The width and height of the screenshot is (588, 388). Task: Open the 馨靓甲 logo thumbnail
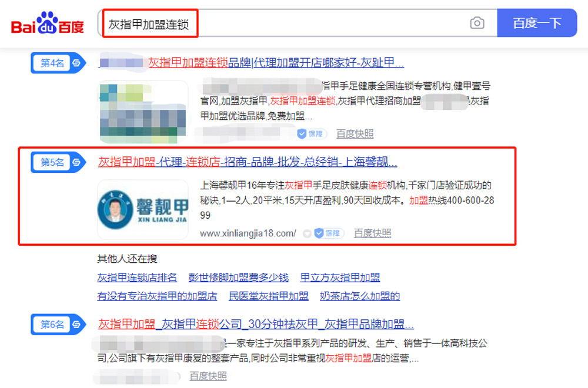pyautogui.click(x=143, y=209)
